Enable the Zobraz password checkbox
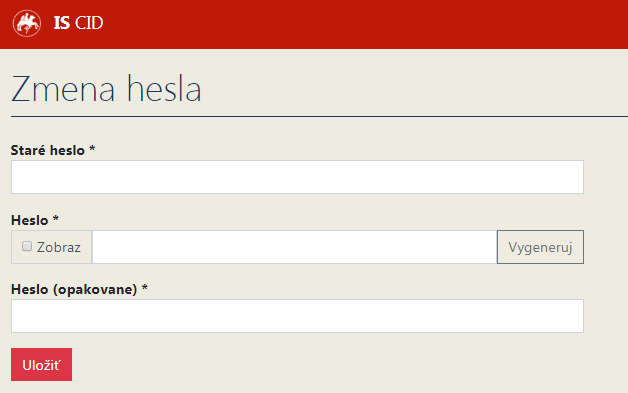The height and width of the screenshot is (393, 628). coord(27,246)
